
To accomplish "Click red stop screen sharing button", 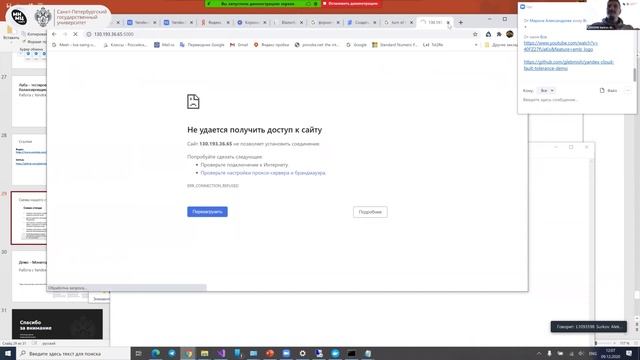I will [351, 4].
